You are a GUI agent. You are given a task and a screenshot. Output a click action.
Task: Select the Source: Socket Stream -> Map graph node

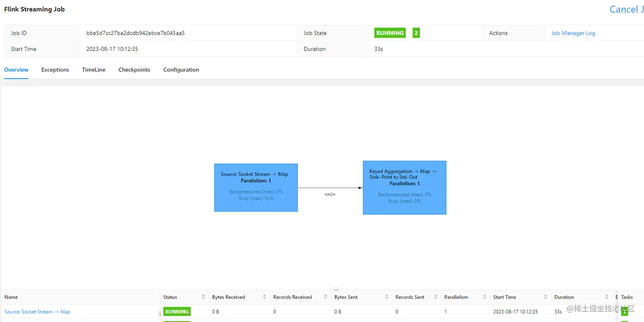pos(256,187)
